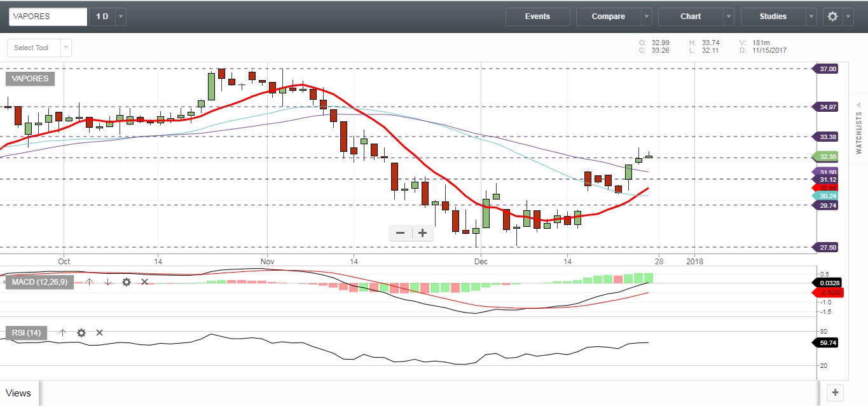This screenshot has height=406, width=868.
Task: Open the Views tab
Action: click(x=18, y=393)
